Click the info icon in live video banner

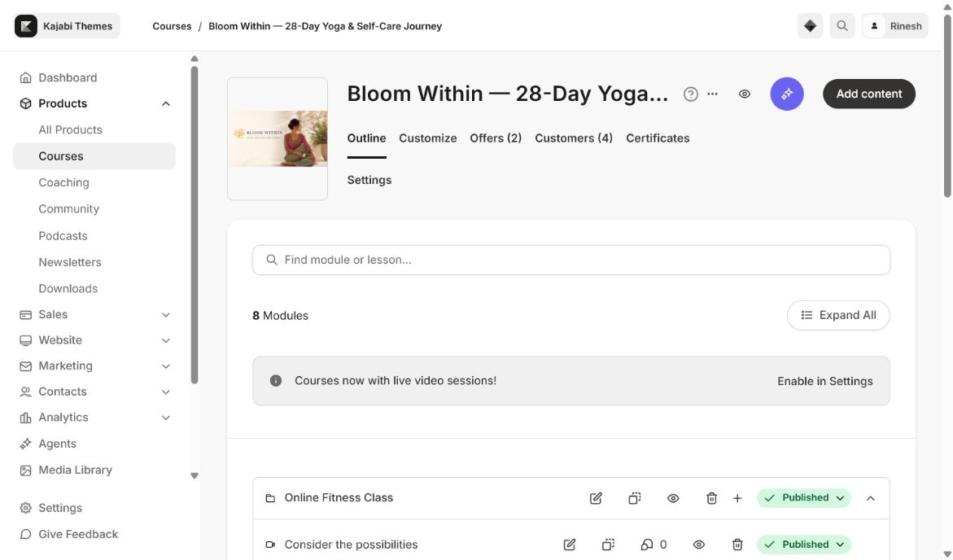pos(276,381)
